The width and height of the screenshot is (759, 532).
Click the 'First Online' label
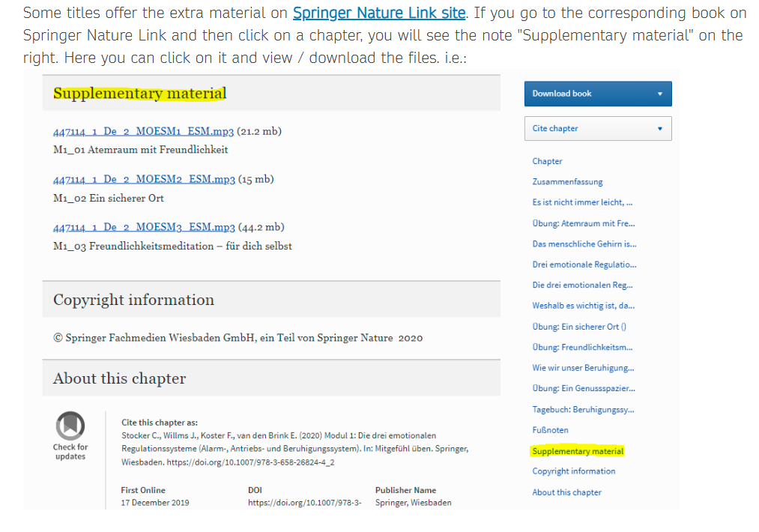point(143,490)
